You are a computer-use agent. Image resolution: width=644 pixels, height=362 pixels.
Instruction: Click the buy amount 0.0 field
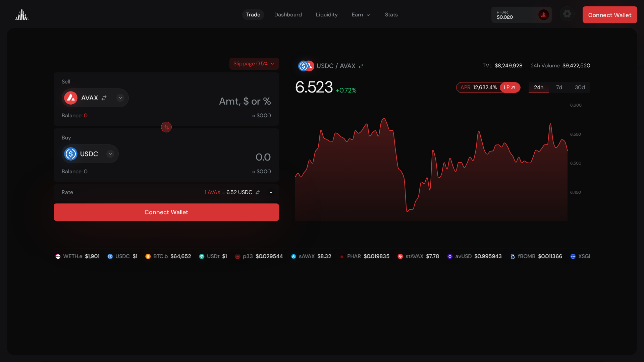[x=263, y=157]
